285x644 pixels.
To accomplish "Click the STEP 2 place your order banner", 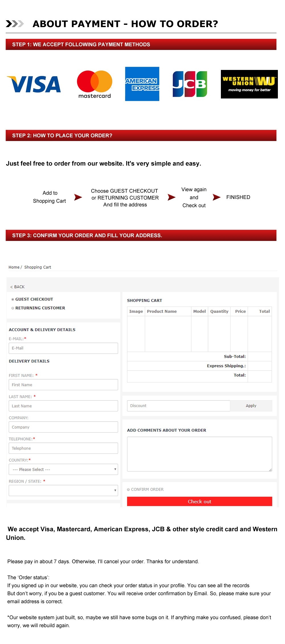I will [x=141, y=136].
